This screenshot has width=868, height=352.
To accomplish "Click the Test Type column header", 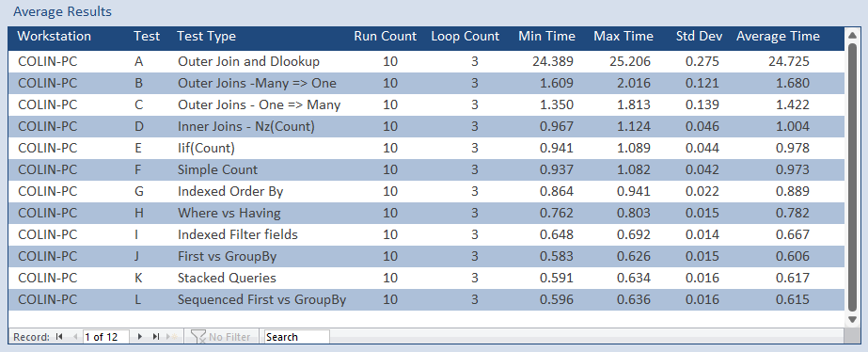I will [x=207, y=37].
